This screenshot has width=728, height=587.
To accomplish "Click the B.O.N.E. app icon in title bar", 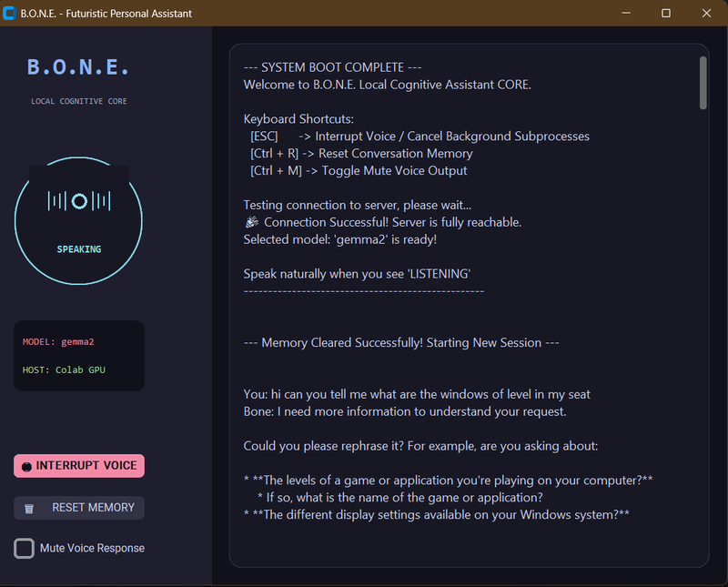I will pyautogui.click(x=9, y=13).
